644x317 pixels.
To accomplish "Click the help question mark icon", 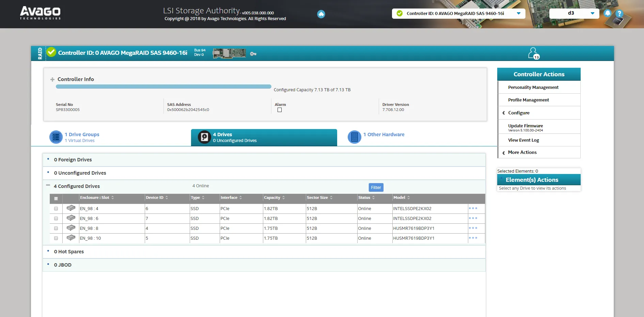I will (x=619, y=14).
